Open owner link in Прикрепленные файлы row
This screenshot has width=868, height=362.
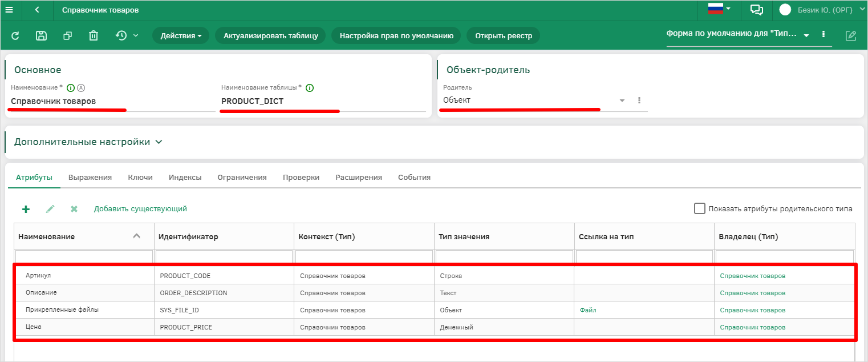[x=752, y=310]
